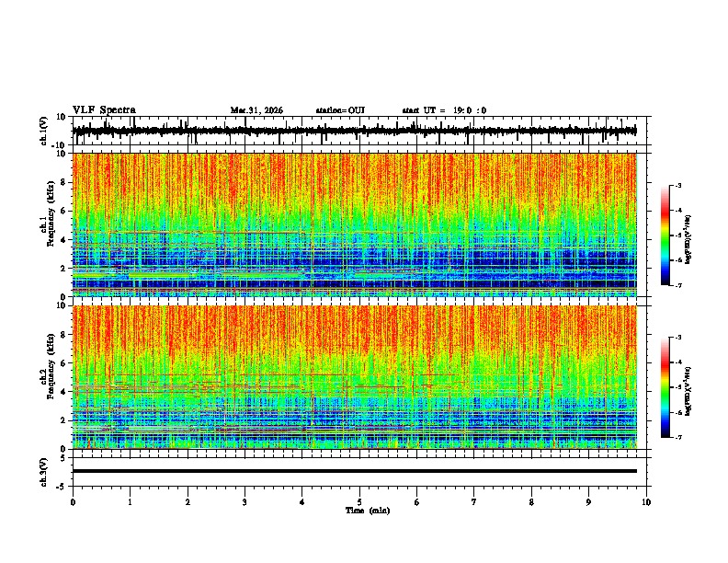
Task: Click the time axis tick label "1"
Action: 130,502
